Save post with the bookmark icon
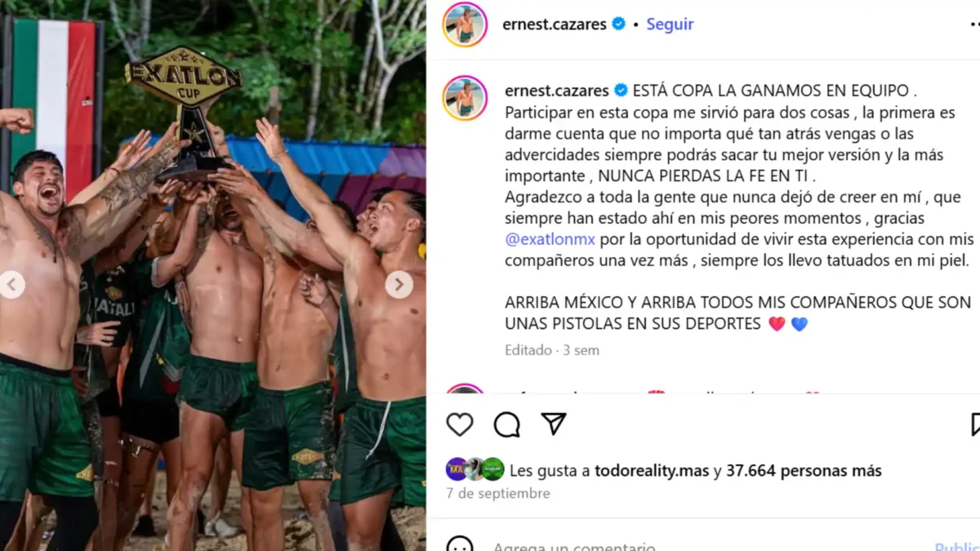 click(975, 424)
